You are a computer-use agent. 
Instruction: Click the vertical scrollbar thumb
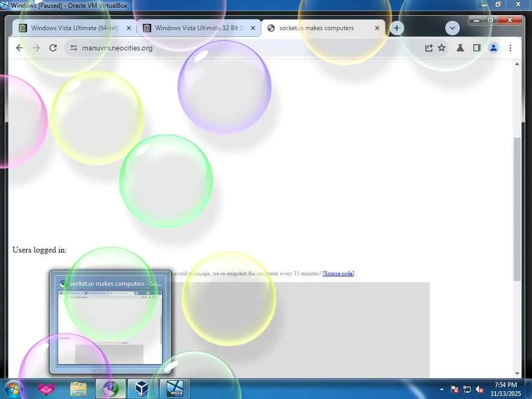(517, 209)
